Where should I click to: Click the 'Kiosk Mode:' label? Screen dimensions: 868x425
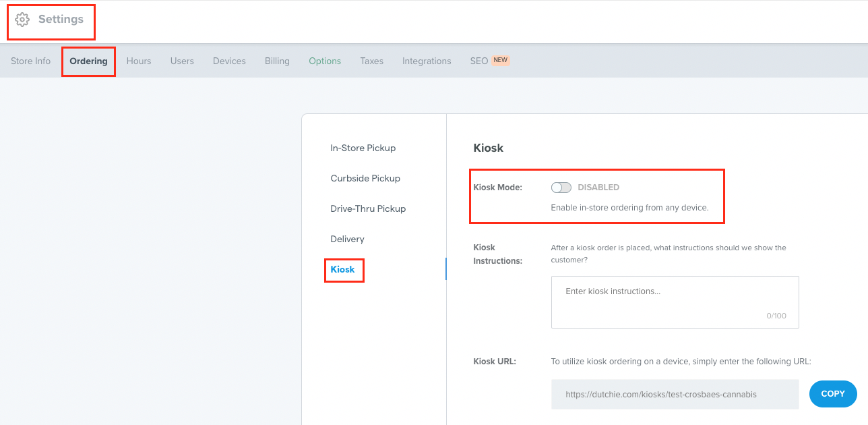pos(498,188)
